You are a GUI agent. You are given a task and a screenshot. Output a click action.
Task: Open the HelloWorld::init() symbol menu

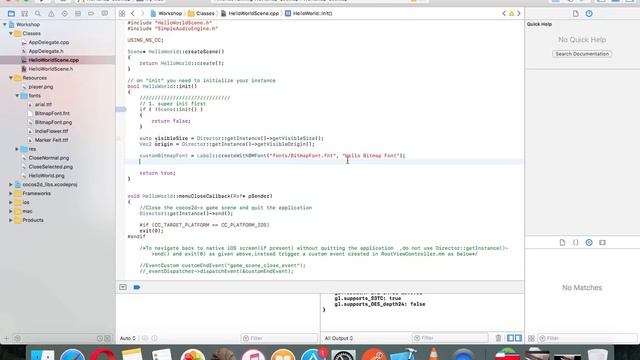[x=309, y=13]
